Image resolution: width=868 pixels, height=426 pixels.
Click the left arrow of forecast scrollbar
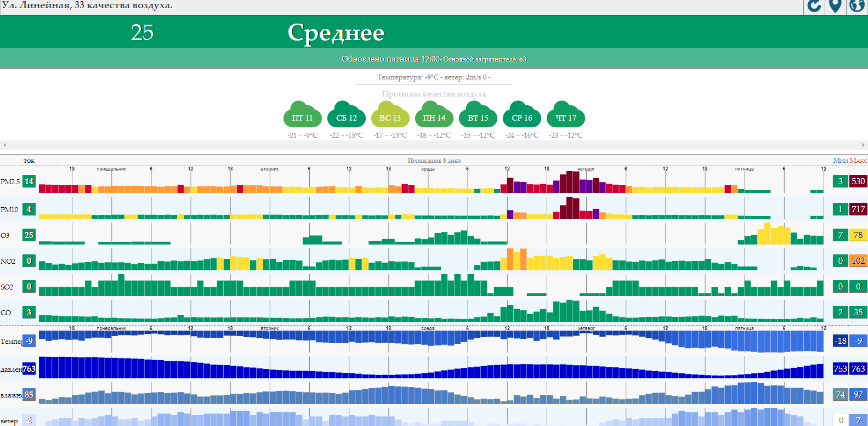click(4, 145)
